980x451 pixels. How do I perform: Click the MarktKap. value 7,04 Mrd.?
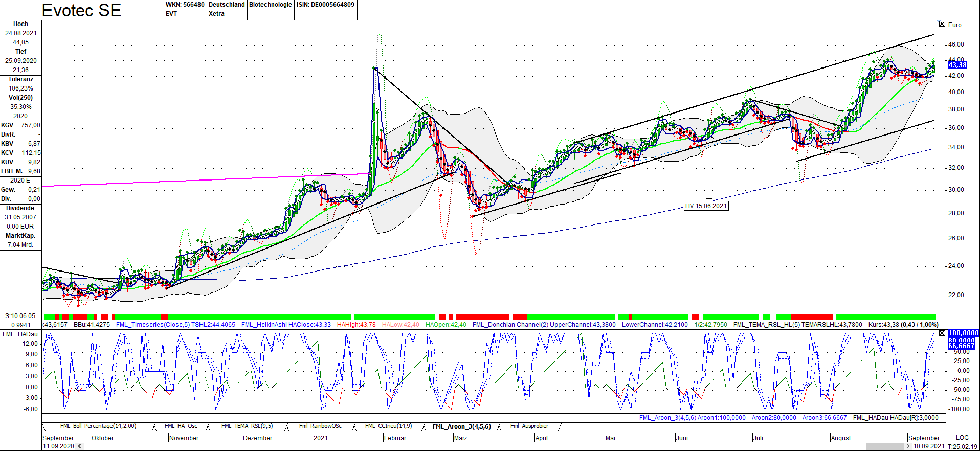click(20, 245)
